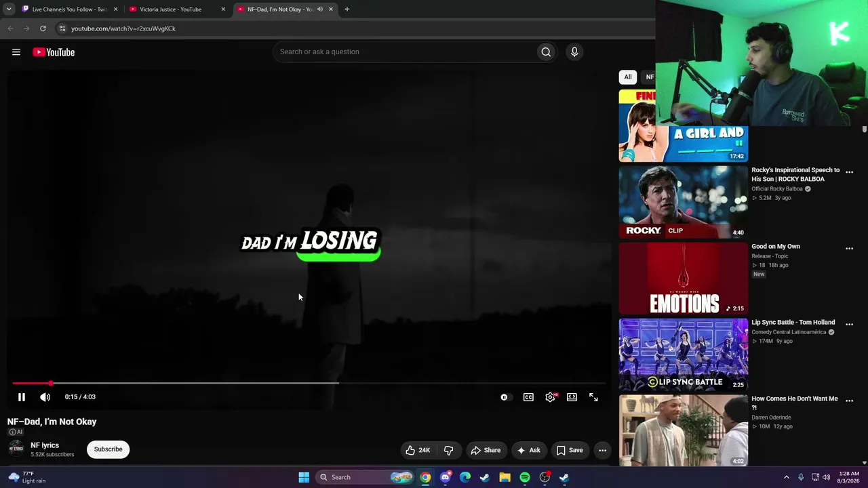Open the AI info label under title
Image resolution: width=868 pixels, height=488 pixels.
click(x=15, y=432)
